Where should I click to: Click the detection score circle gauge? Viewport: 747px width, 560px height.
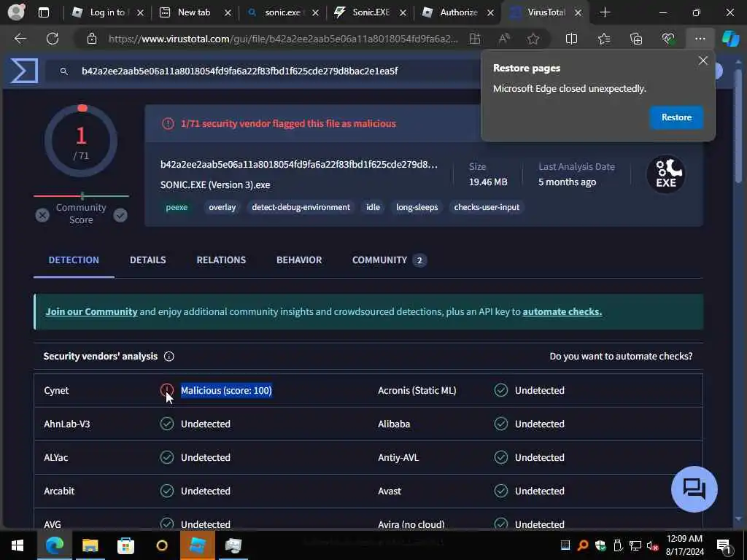click(81, 141)
